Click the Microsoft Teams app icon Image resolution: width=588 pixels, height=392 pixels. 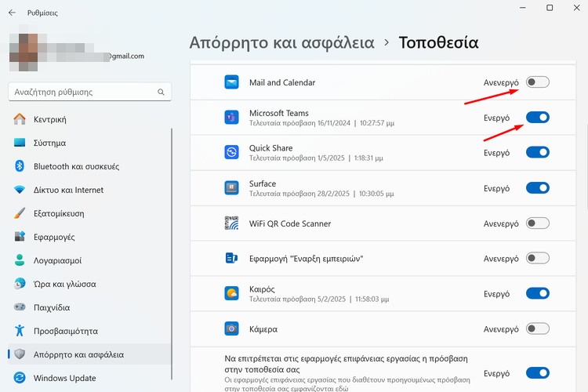(x=232, y=118)
